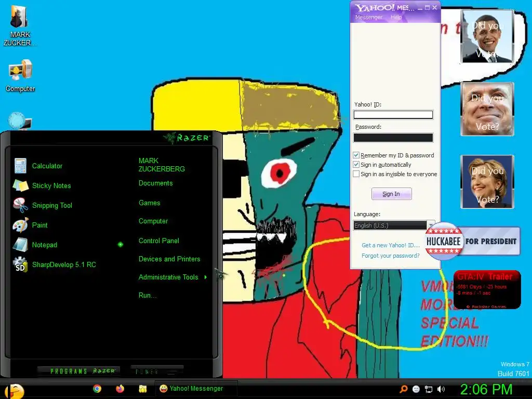Launch Firefox from the taskbar
The height and width of the screenshot is (399, 532).
click(x=120, y=389)
